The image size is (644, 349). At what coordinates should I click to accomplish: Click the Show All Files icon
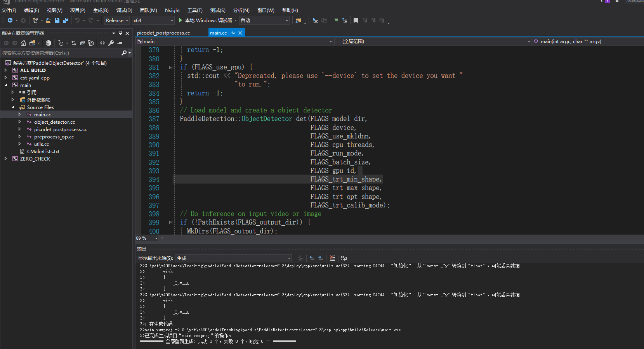[x=91, y=43]
